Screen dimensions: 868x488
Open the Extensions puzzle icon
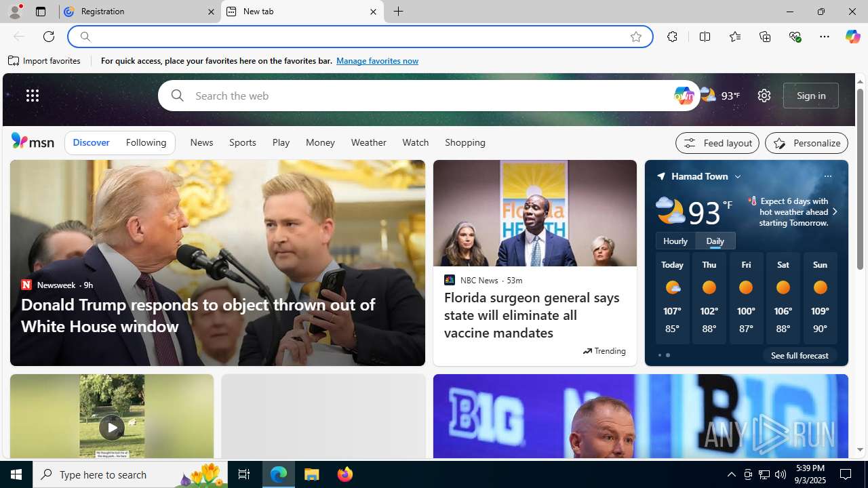point(672,37)
